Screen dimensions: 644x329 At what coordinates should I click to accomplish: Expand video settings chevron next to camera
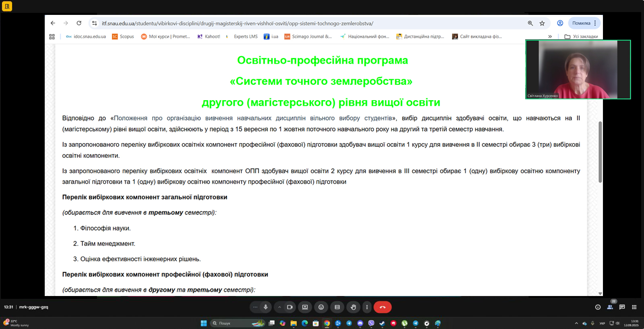pos(279,307)
